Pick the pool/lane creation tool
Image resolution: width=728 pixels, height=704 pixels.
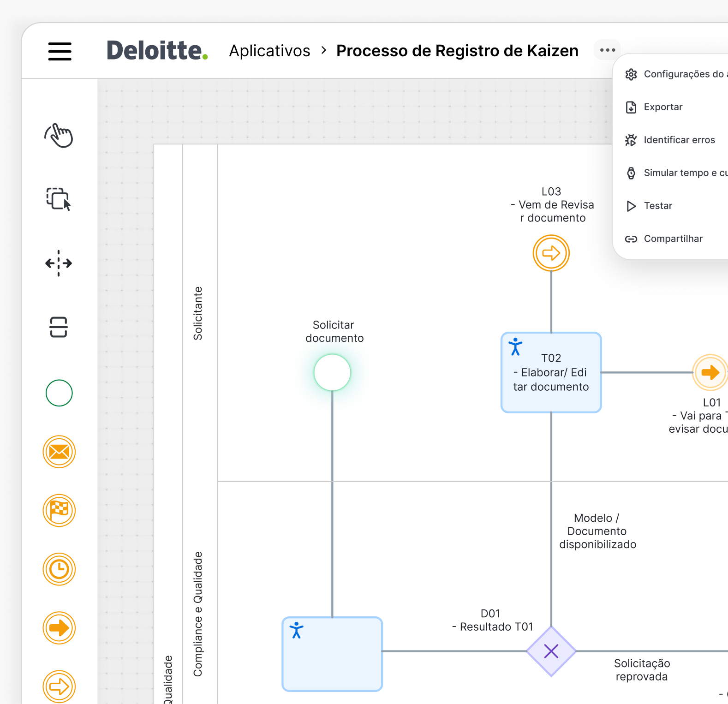[59, 327]
